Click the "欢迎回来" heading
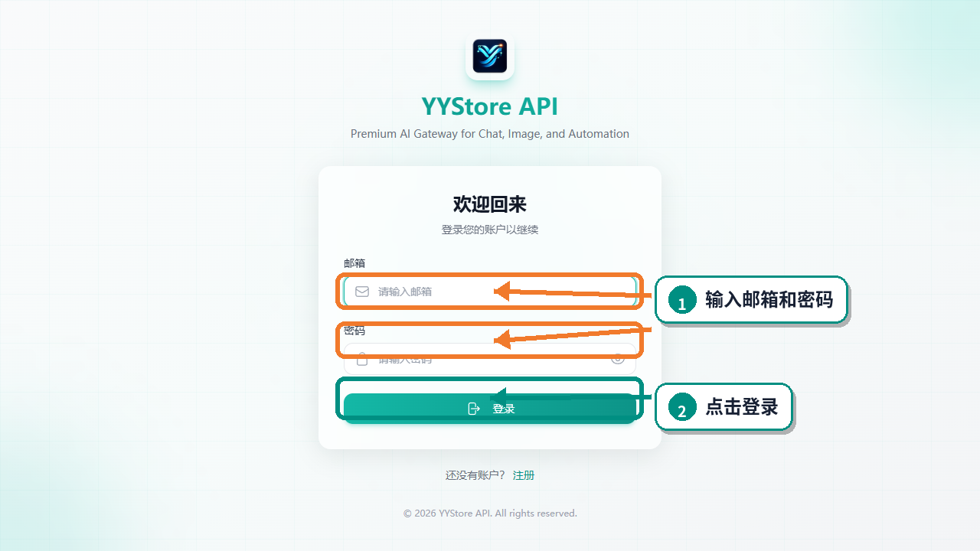 490,204
